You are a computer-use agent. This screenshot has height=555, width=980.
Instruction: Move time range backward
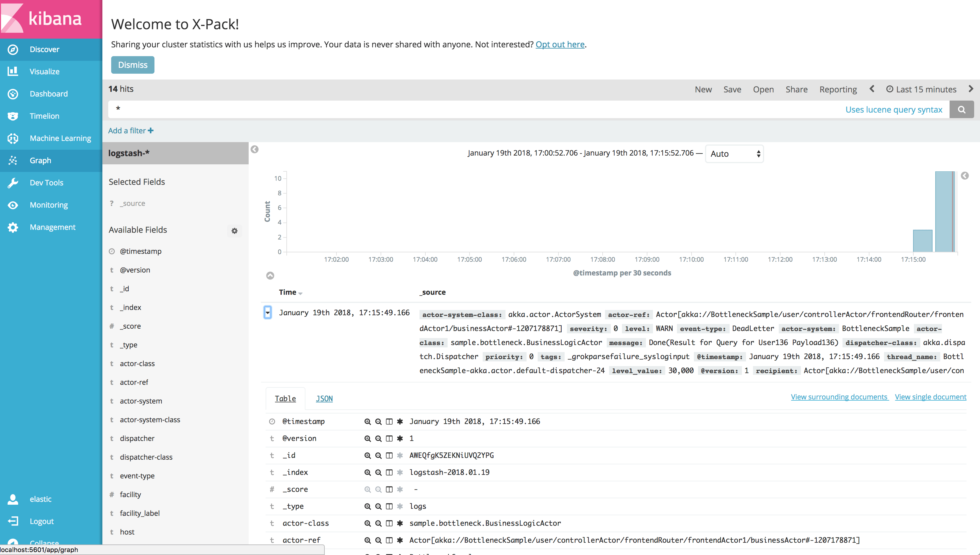(x=872, y=89)
